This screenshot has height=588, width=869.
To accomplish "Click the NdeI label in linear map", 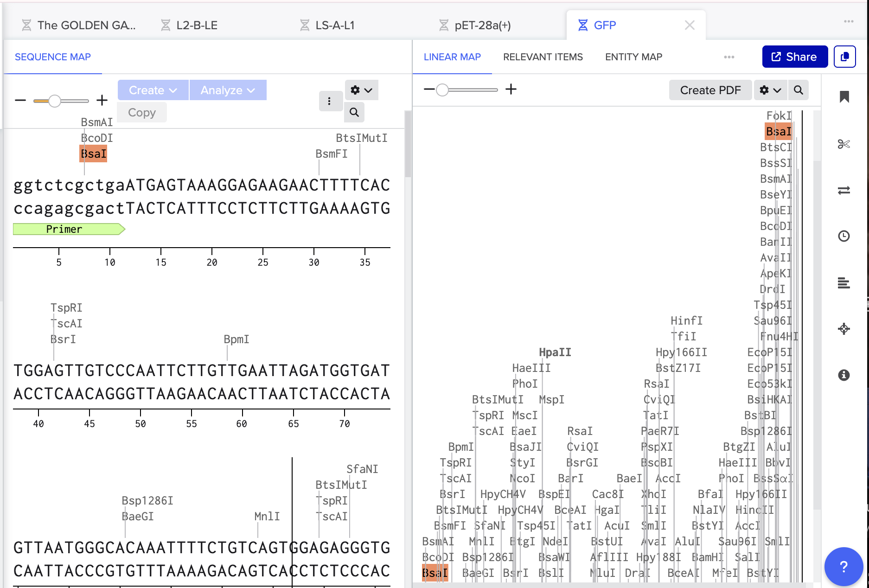I will coord(555,541).
